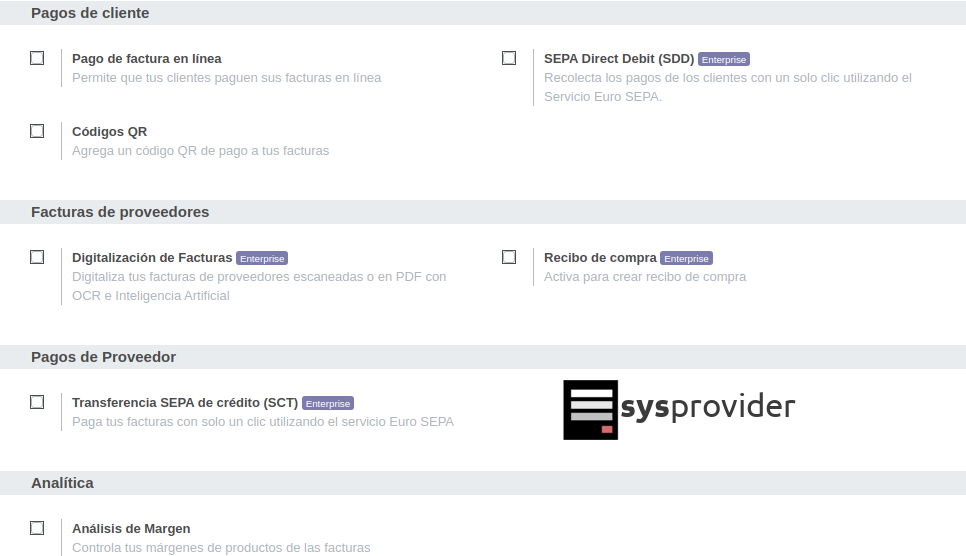Check the Transferencia SEPA de crédito box
The width and height of the screenshot is (966, 556).
37,402
